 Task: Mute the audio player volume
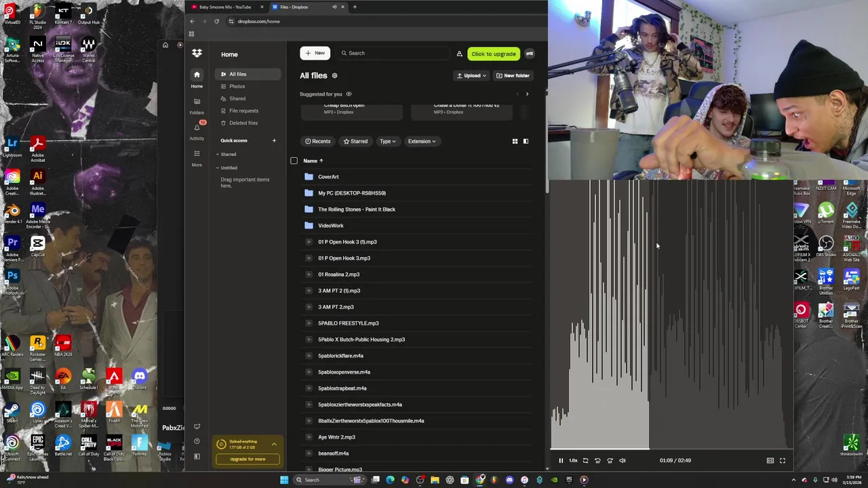pos(622,460)
